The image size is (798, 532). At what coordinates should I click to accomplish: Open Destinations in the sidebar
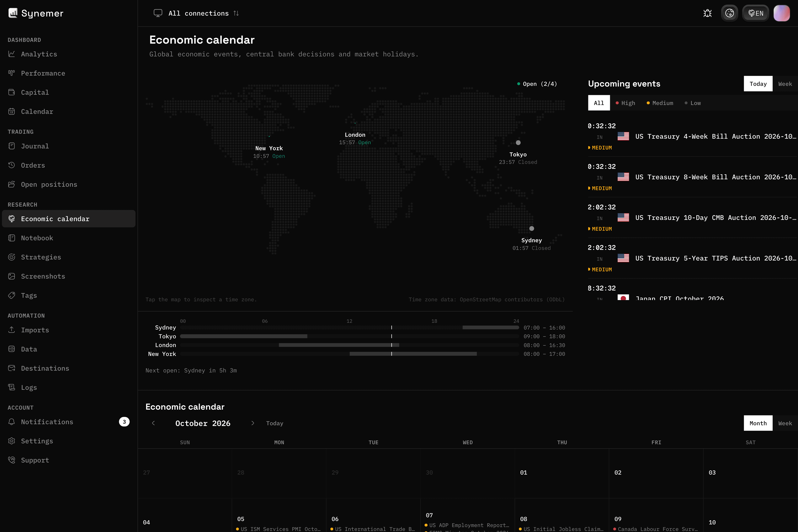coord(69,368)
